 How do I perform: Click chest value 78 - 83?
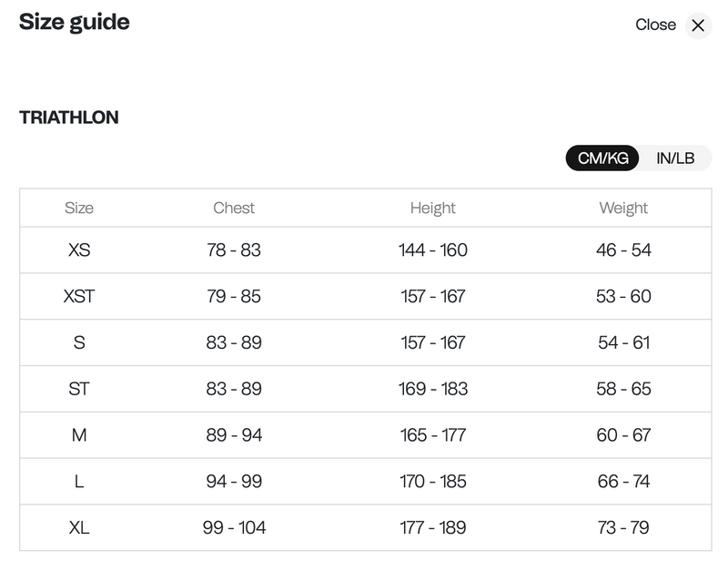coord(234,250)
